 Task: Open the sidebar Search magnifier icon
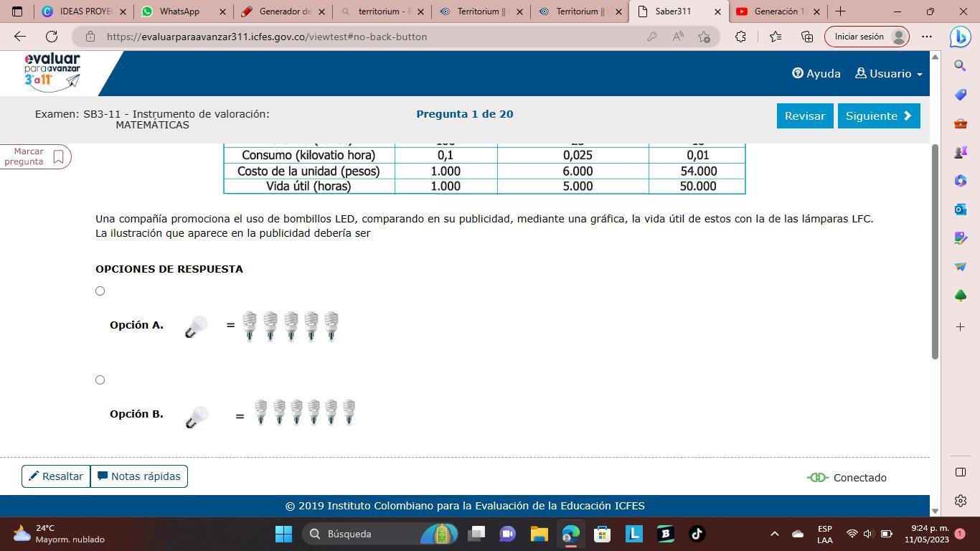click(x=960, y=66)
